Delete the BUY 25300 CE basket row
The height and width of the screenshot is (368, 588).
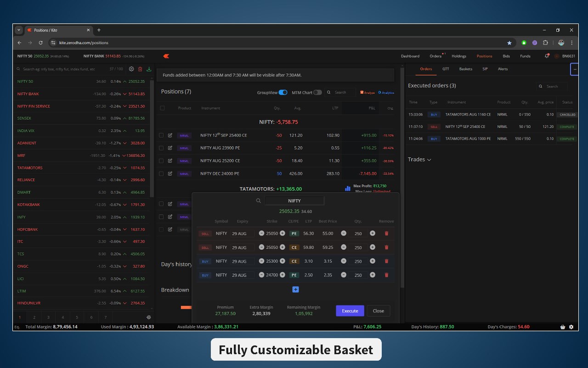click(386, 261)
